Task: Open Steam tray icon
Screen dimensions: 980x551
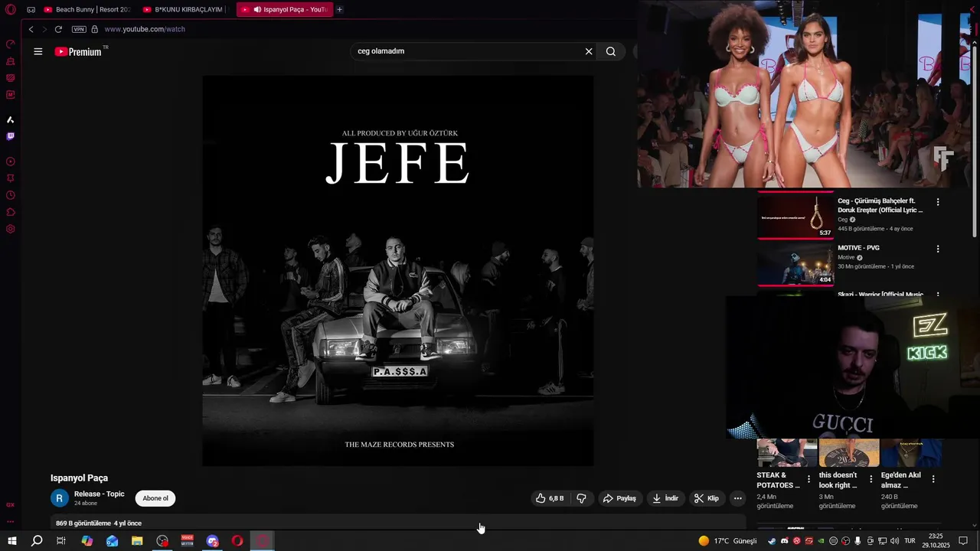Action: [x=772, y=541]
